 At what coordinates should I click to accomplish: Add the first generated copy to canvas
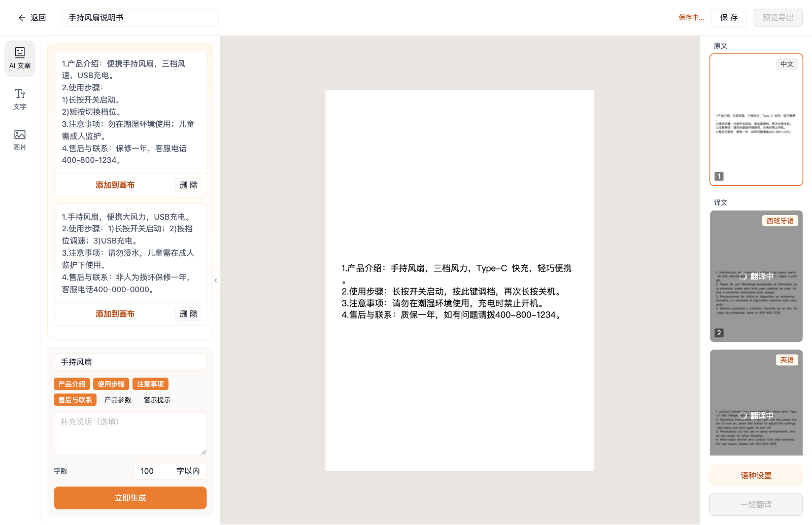[x=115, y=185]
